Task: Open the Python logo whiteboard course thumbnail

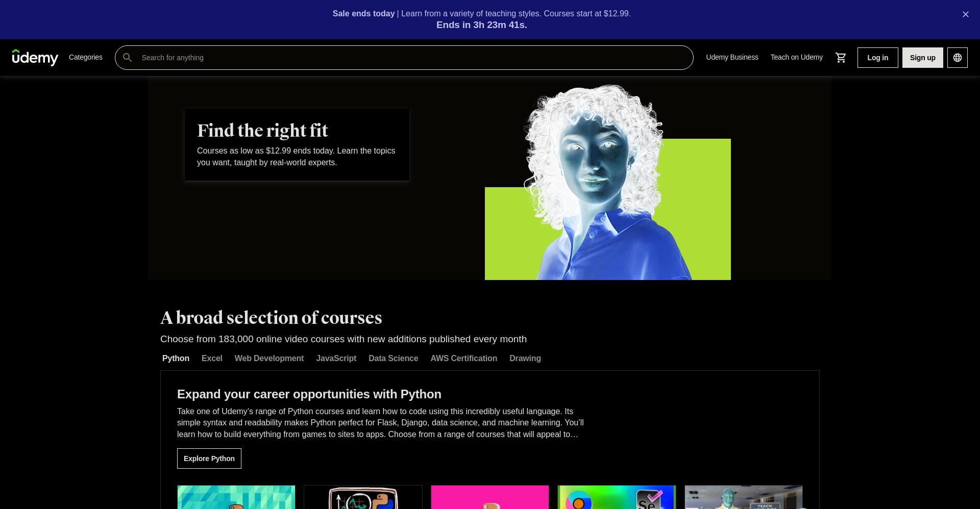Action: coord(363,497)
